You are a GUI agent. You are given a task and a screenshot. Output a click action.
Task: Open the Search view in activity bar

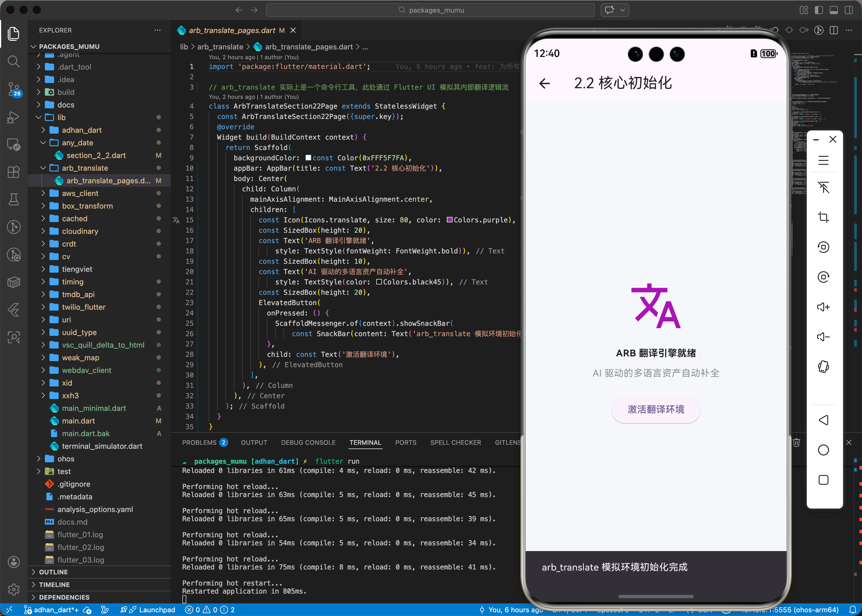click(14, 61)
